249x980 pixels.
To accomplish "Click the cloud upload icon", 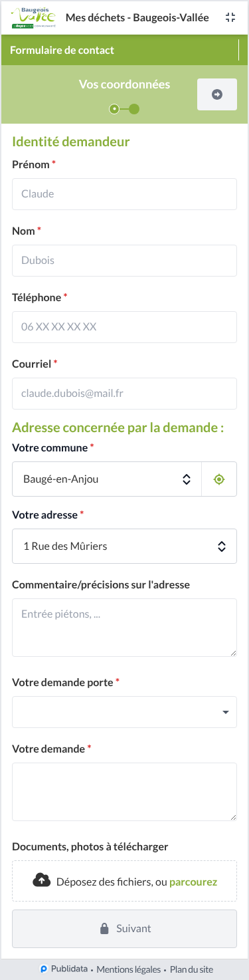I will click(42, 880).
